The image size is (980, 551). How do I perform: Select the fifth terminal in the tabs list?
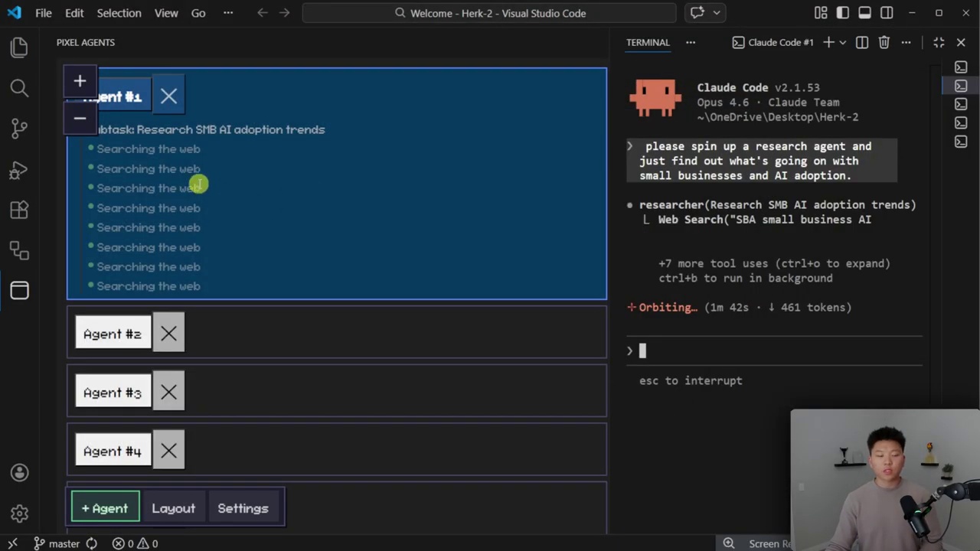961,142
